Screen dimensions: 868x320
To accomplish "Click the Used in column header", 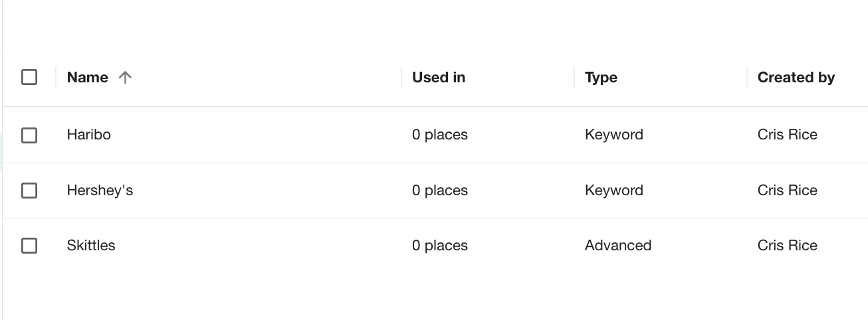I will tap(439, 78).
